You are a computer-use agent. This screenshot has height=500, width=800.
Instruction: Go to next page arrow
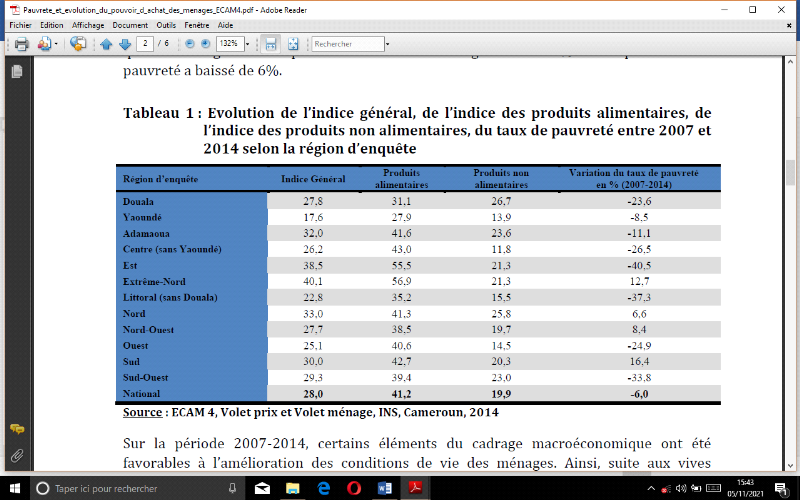(125, 44)
